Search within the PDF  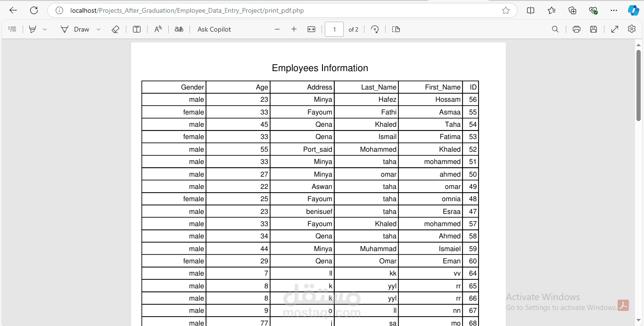(555, 29)
